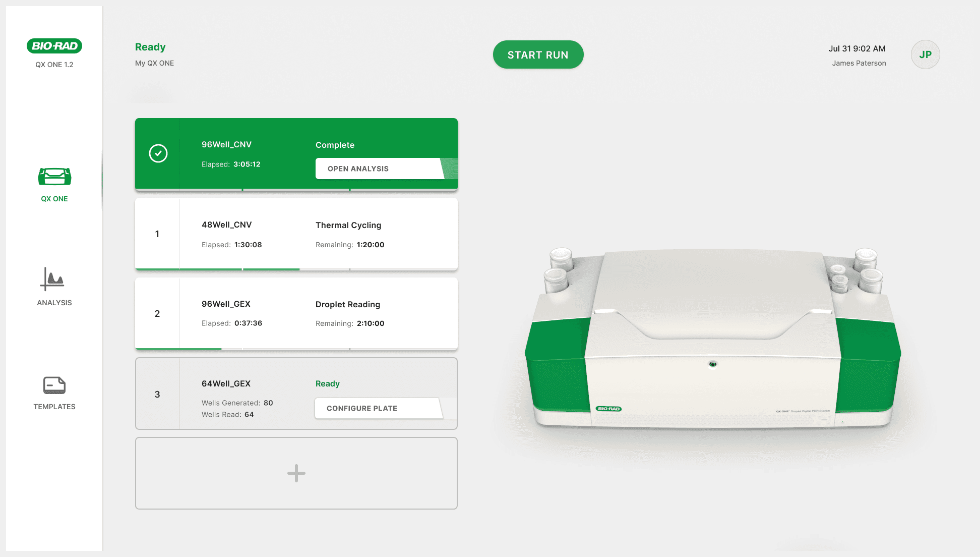Open the Templates plate icon
This screenshot has height=557, width=980.
click(x=54, y=385)
